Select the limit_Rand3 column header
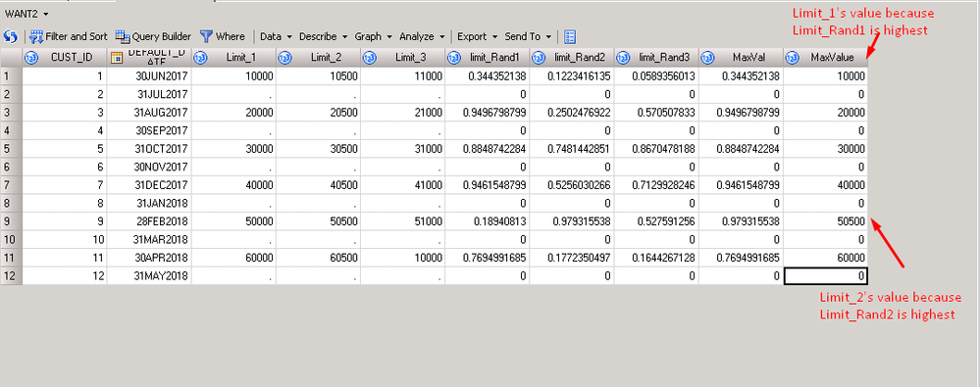This screenshot has width=980, height=387. (656, 58)
